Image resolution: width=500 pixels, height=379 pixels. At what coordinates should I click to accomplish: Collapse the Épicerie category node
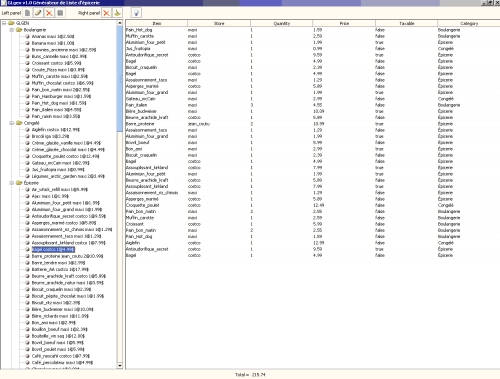(x=12, y=183)
